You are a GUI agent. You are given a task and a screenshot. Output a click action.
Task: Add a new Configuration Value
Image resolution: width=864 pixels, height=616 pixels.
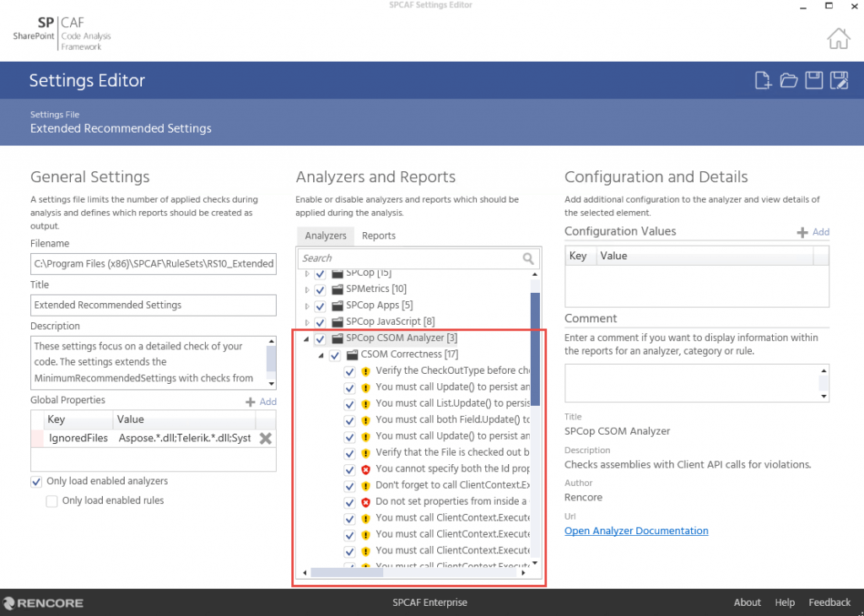(x=813, y=232)
